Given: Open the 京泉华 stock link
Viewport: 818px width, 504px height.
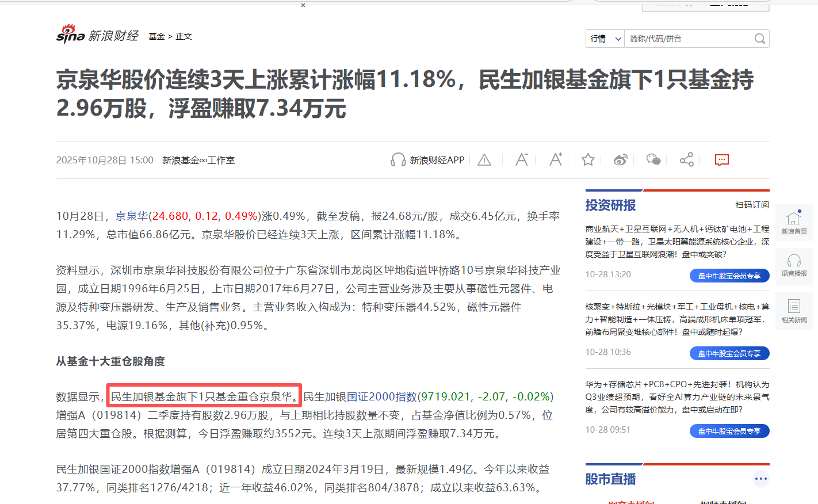Looking at the screenshot, I should [x=132, y=216].
